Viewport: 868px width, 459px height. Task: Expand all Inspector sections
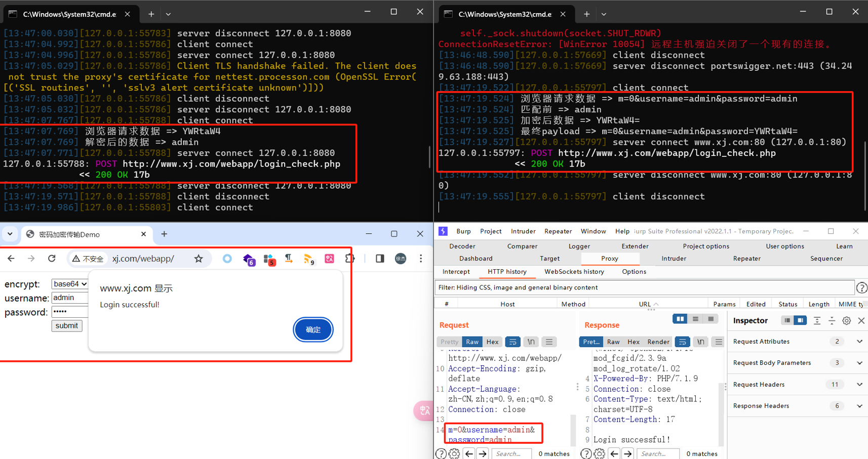coord(817,320)
